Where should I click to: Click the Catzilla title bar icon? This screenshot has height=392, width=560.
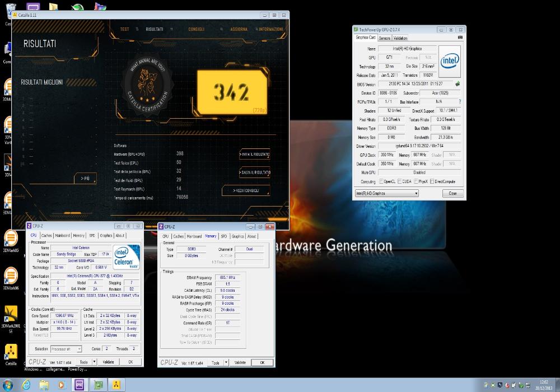tap(15, 15)
